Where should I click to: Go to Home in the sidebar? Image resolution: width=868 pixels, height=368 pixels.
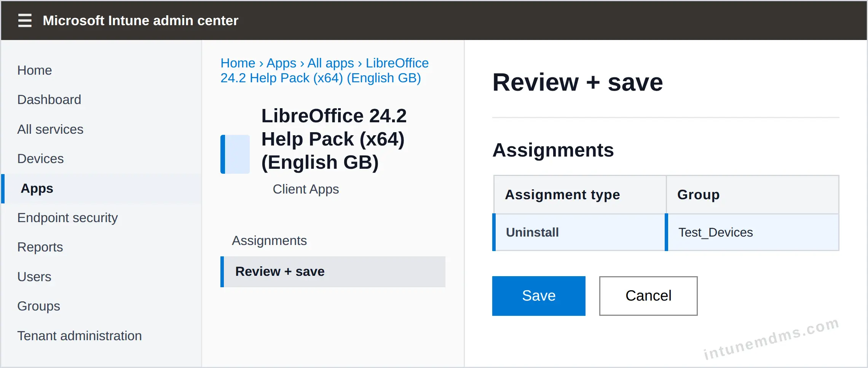(x=35, y=70)
